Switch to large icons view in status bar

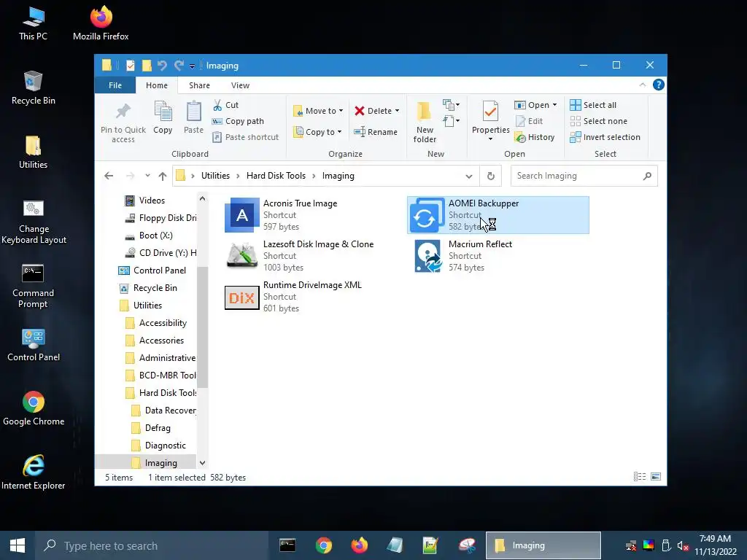click(656, 477)
